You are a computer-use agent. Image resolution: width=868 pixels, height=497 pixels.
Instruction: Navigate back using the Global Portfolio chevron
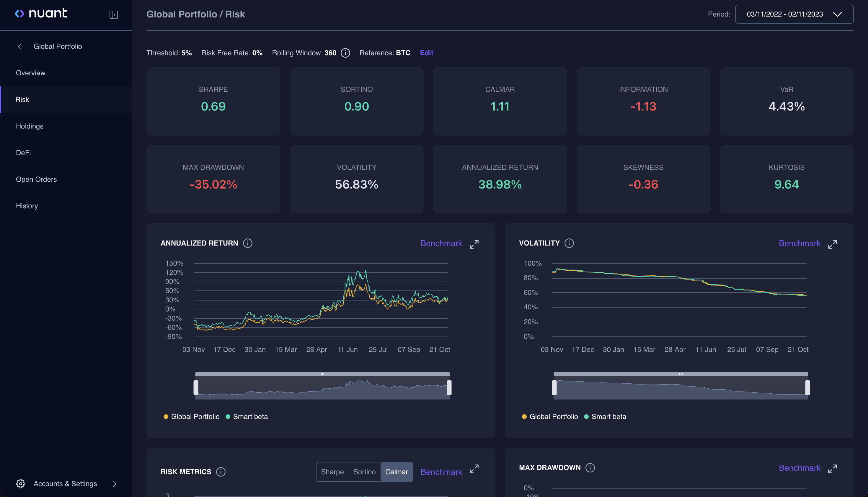20,46
